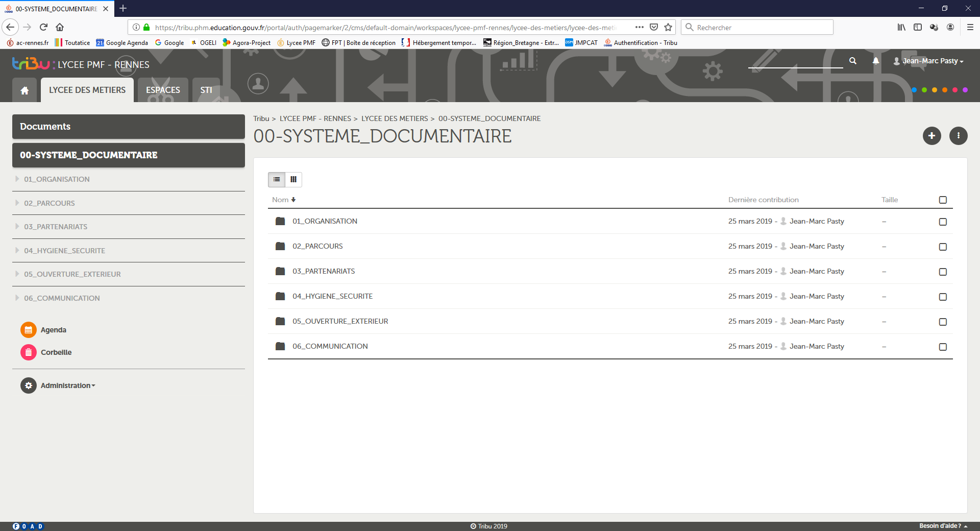Open Jean-Marc Pasty user menu
The width and height of the screenshot is (980, 531).
coord(929,61)
